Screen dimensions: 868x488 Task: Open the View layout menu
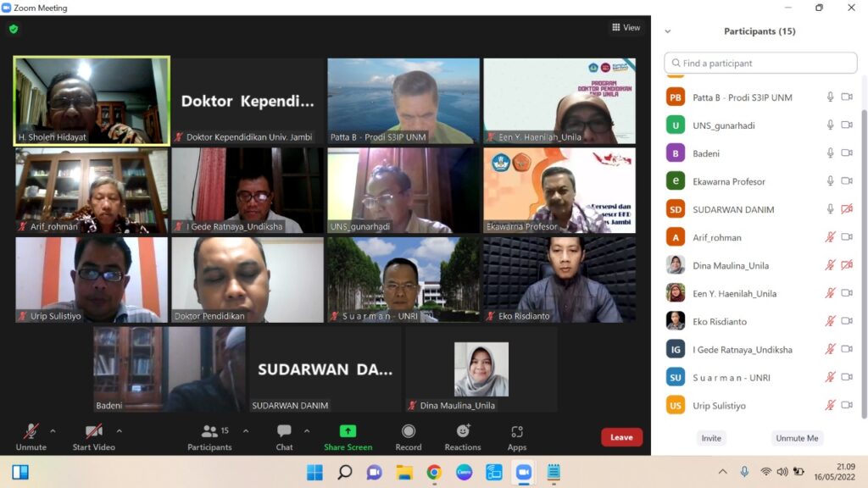click(x=626, y=28)
